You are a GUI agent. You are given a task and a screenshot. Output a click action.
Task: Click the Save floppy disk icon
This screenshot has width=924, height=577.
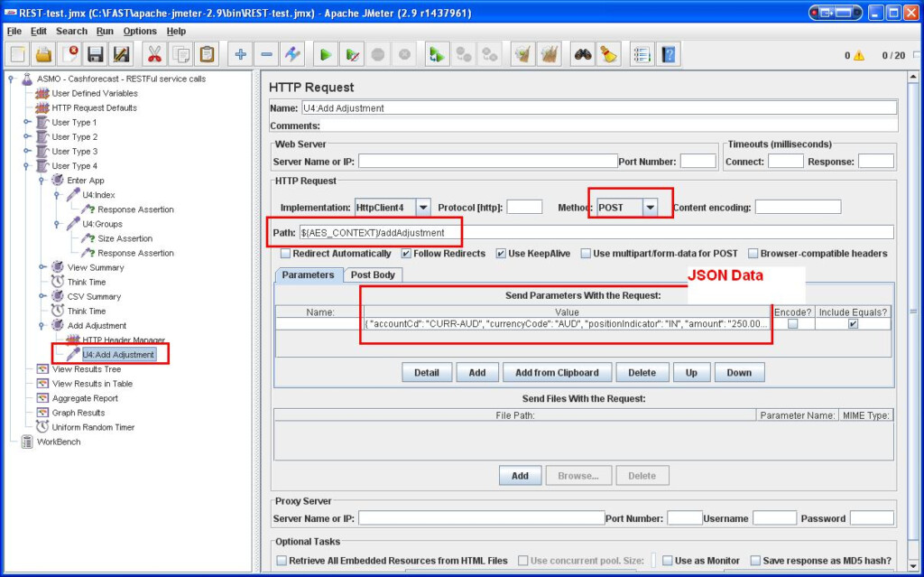96,55
